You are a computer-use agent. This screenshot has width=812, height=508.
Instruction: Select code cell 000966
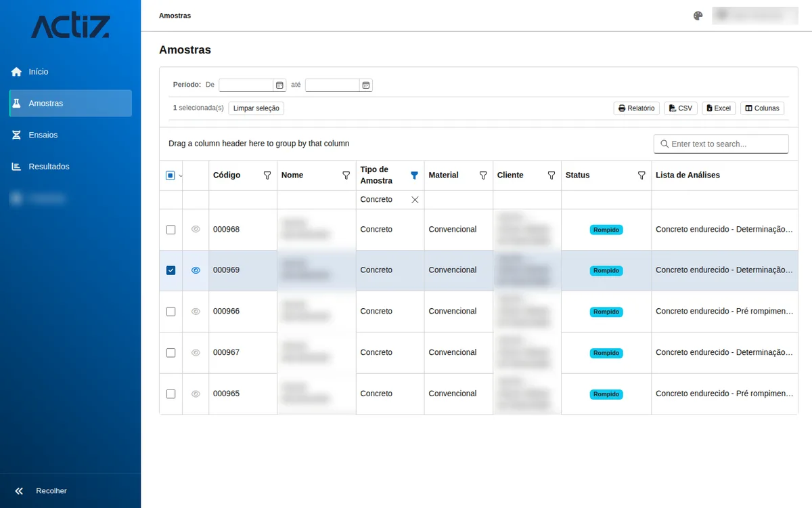click(x=243, y=312)
